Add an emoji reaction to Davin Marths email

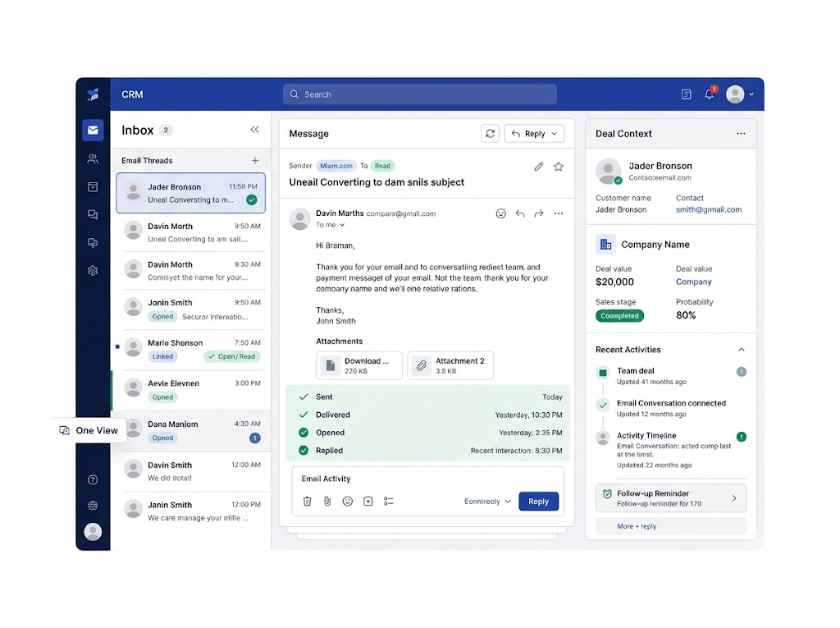500,213
